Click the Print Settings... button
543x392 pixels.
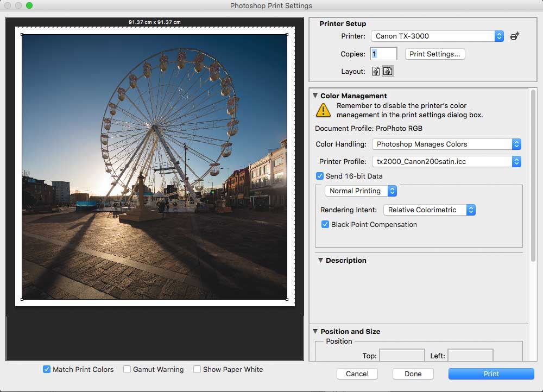(435, 54)
